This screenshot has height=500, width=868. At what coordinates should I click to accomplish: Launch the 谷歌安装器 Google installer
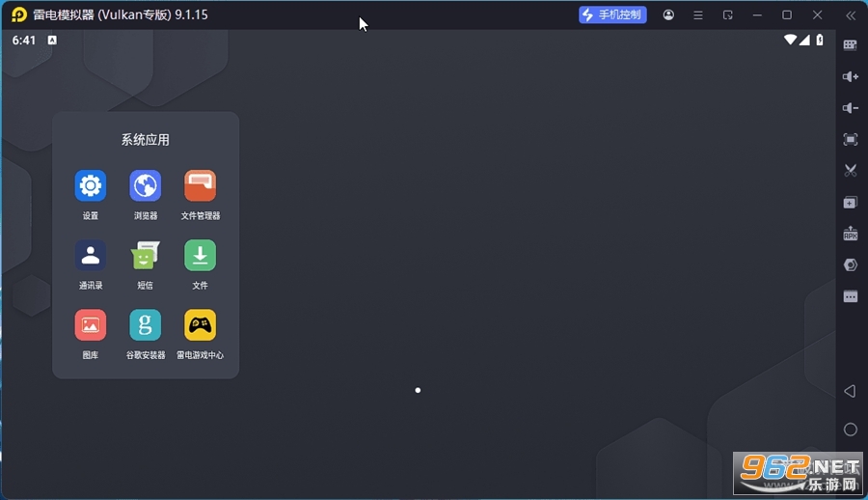(145, 325)
